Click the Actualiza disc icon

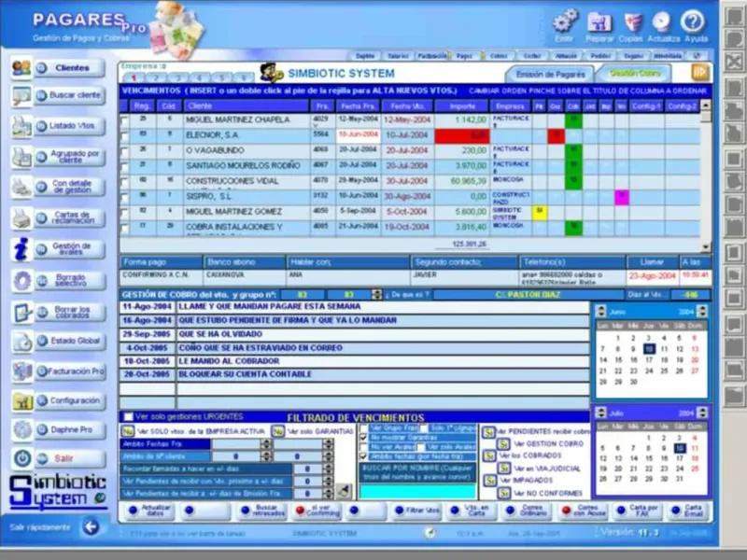coord(662,21)
